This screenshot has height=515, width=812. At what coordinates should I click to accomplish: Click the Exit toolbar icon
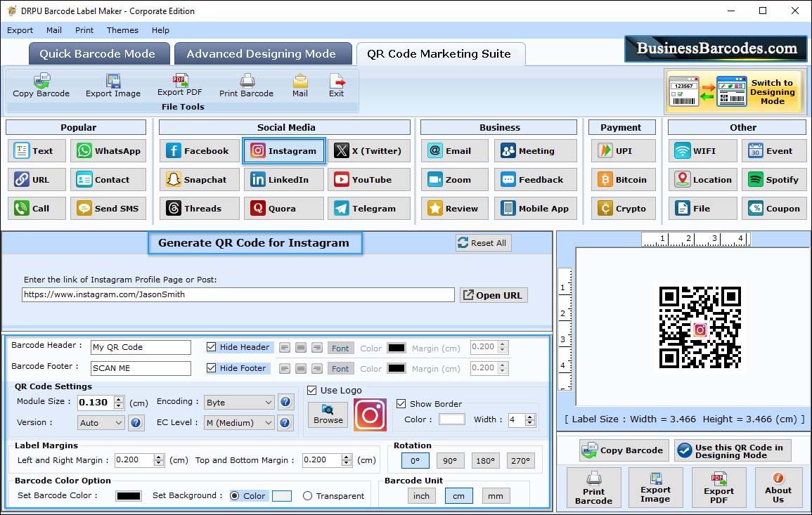[x=336, y=86]
